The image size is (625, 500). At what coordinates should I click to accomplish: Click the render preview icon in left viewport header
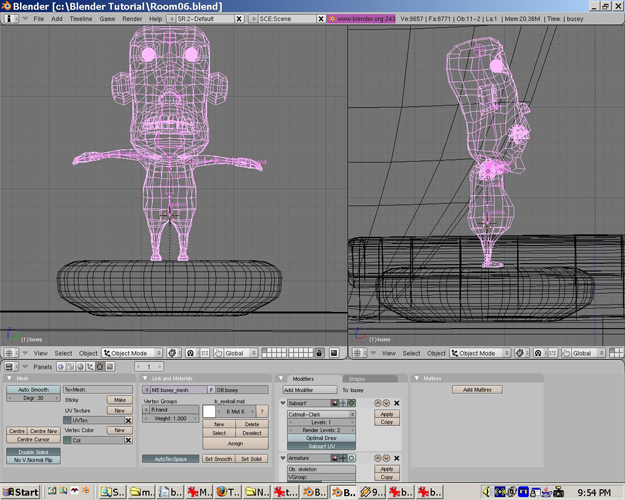pos(336,353)
